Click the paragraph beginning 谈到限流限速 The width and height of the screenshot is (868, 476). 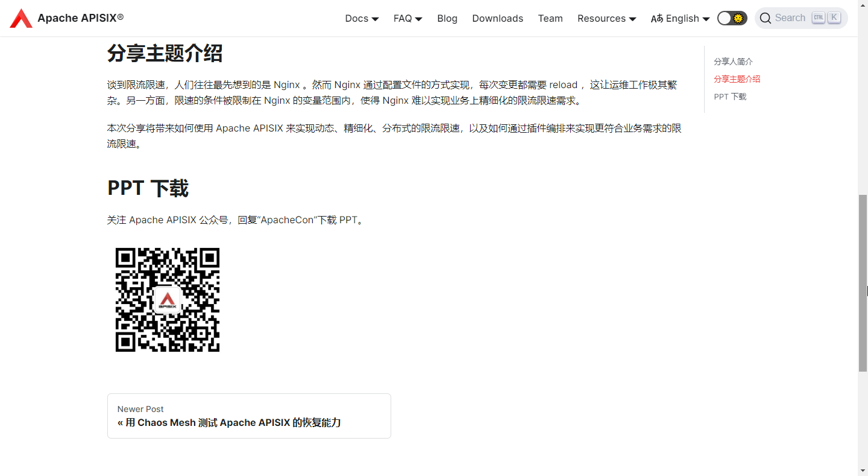click(x=392, y=93)
